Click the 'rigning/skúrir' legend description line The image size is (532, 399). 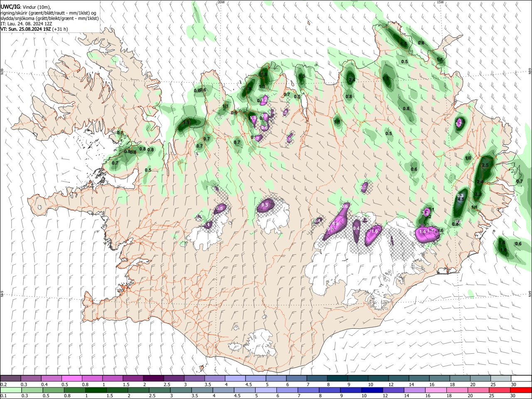48,13
